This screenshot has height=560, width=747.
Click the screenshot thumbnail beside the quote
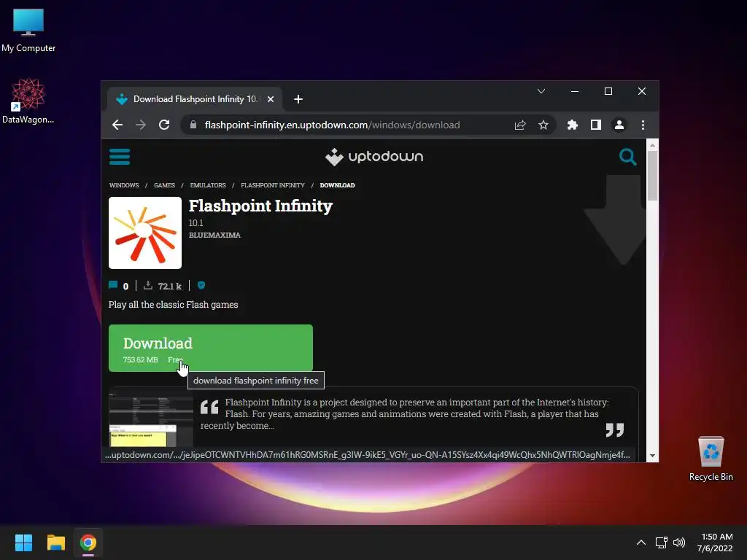150,419
